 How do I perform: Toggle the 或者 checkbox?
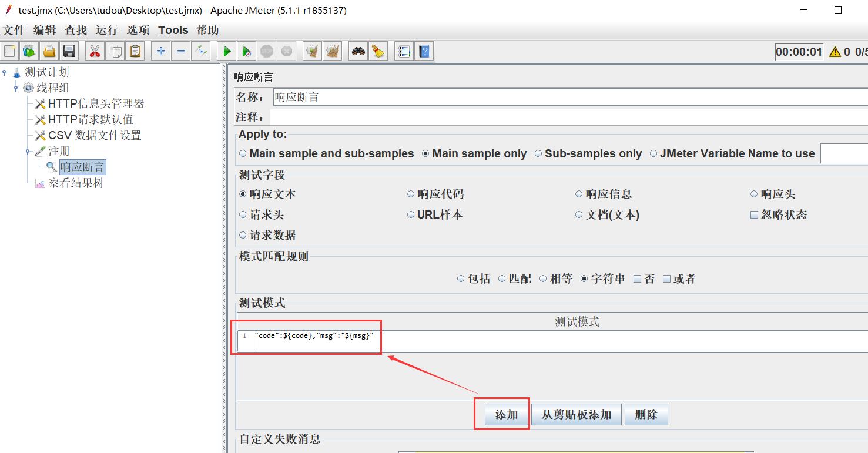(679, 278)
